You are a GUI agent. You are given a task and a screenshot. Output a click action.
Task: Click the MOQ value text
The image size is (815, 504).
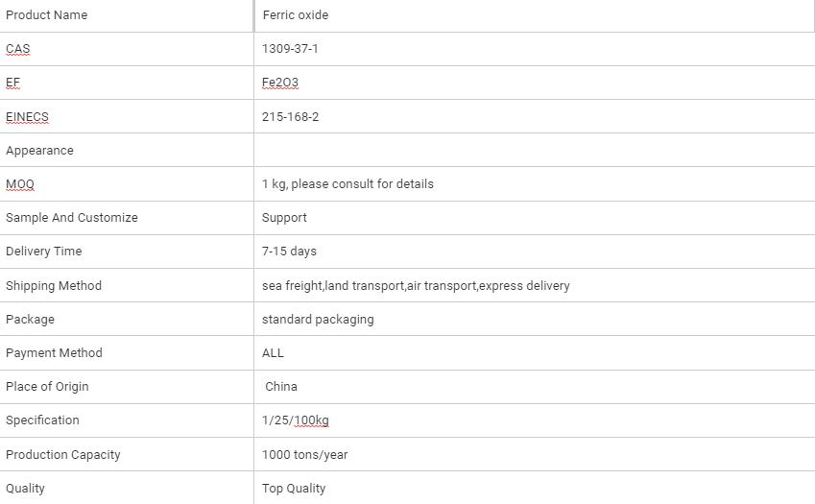tap(348, 183)
